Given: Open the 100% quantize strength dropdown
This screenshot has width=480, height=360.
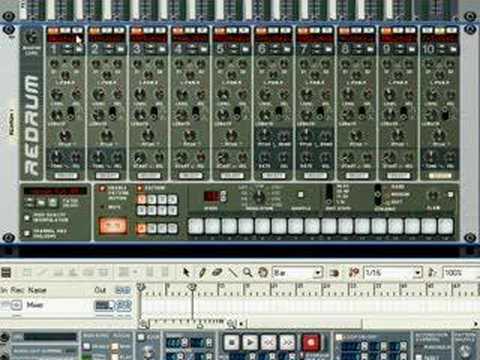Looking at the screenshot, I should [x=461, y=273].
